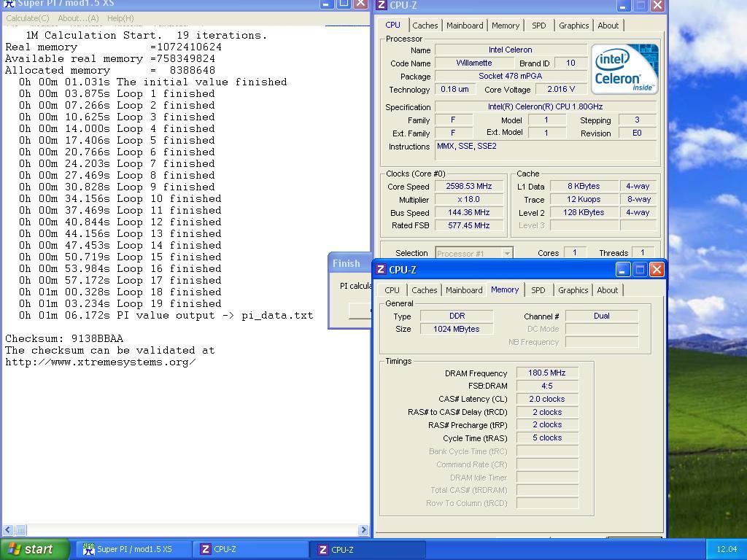Select the Memory tab in lower CPU-Z window
This screenshot has height=560, width=747.
505,289
